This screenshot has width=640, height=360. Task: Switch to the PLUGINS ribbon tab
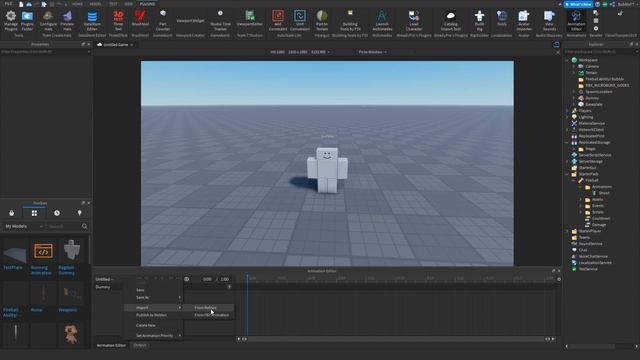(x=147, y=4)
